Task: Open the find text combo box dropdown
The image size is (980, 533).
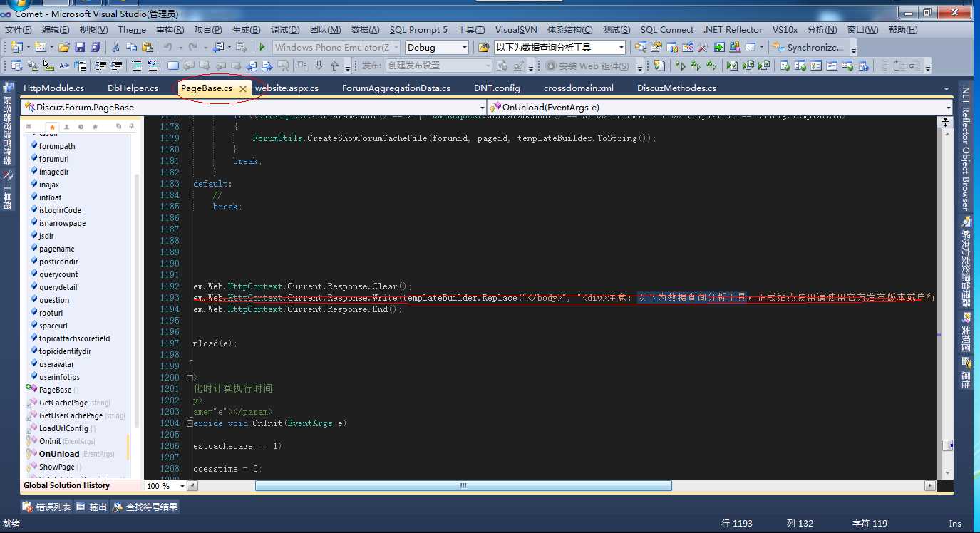Action: [621, 48]
